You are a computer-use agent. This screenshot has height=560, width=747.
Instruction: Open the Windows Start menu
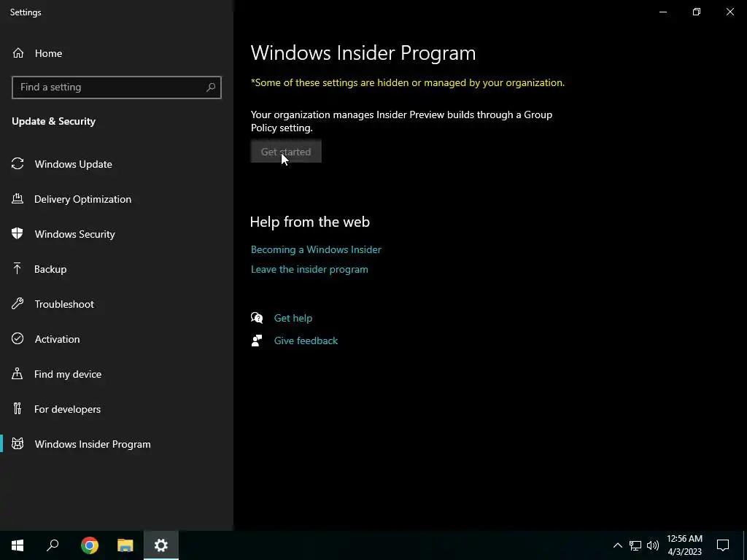[x=18, y=545]
